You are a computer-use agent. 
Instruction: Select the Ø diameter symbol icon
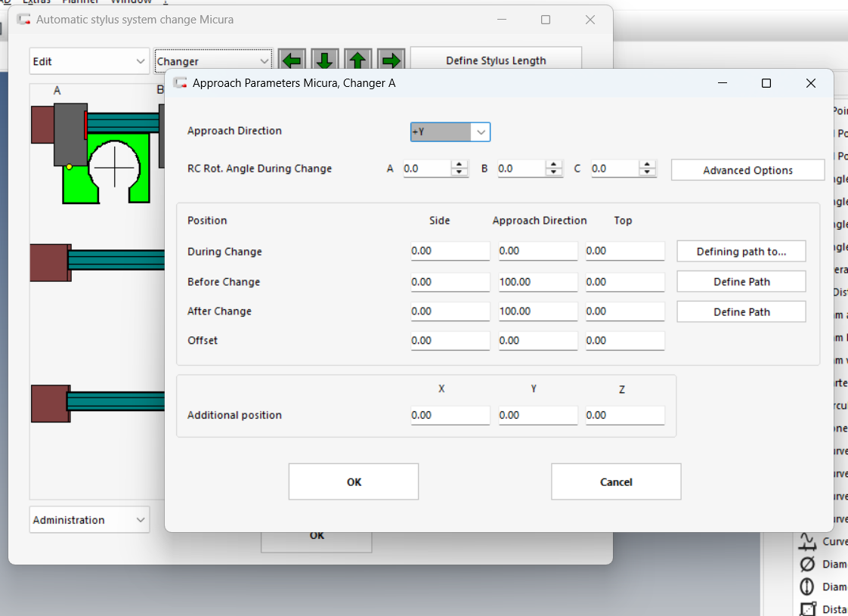pos(808,564)
